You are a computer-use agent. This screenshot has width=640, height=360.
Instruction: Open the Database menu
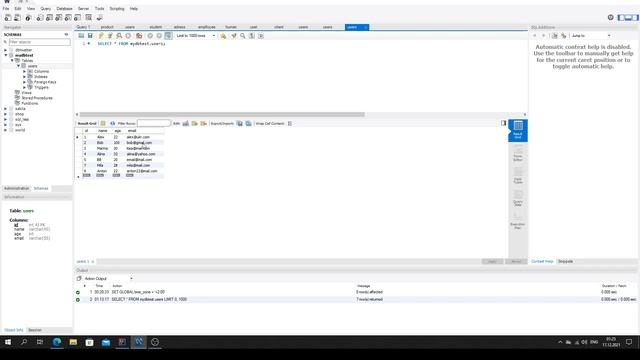click(64, 9)
